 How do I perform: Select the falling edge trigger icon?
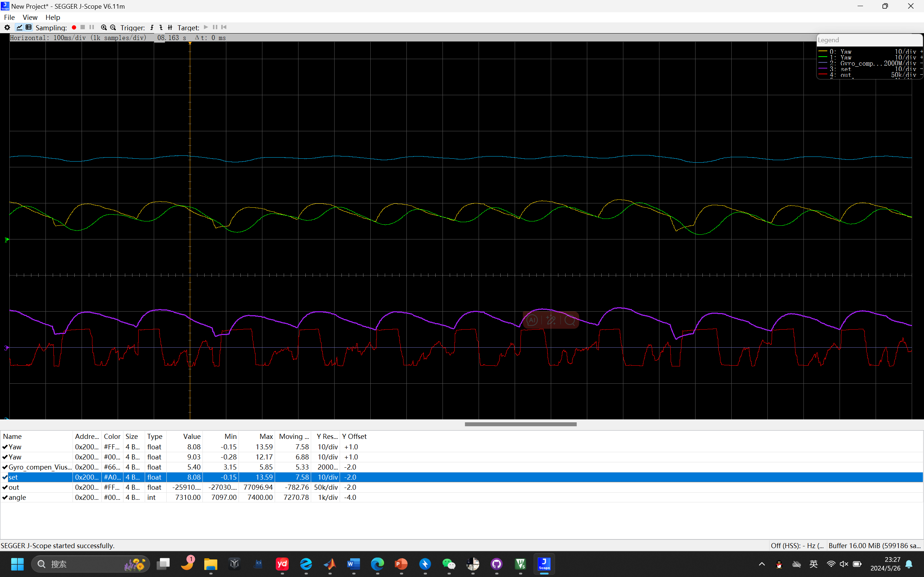(x=161, y=27)
